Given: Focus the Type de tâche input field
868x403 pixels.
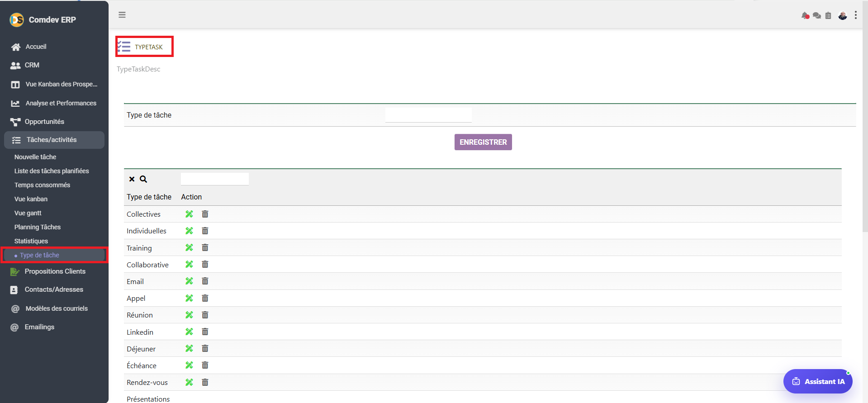Looking at the screenshot, I should click(x=428, y=115).
